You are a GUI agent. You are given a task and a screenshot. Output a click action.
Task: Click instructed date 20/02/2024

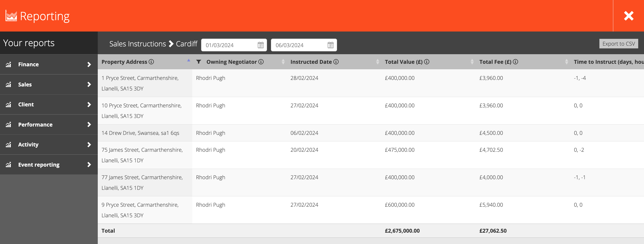tap(304, 150)
